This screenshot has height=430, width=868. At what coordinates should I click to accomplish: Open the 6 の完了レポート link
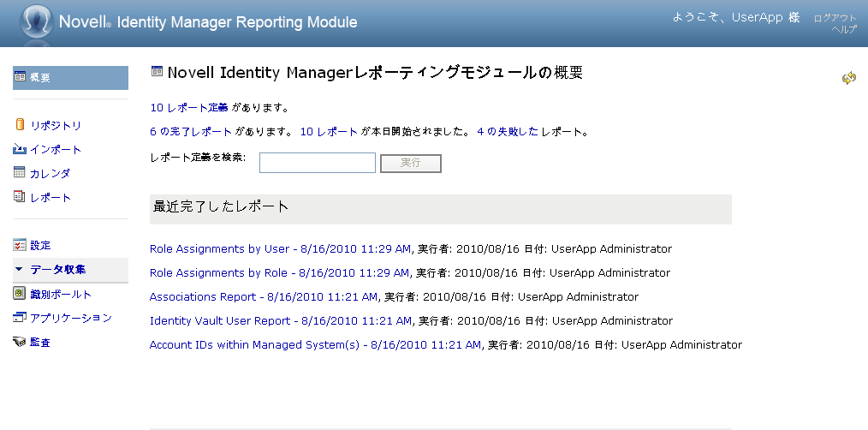coord(191,132)
